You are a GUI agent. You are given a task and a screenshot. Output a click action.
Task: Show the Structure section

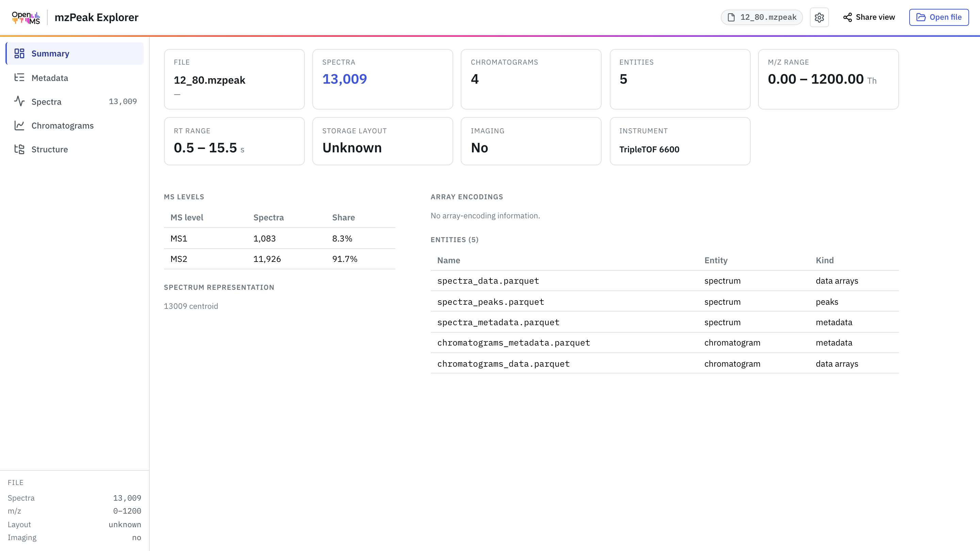pos(75,149)
